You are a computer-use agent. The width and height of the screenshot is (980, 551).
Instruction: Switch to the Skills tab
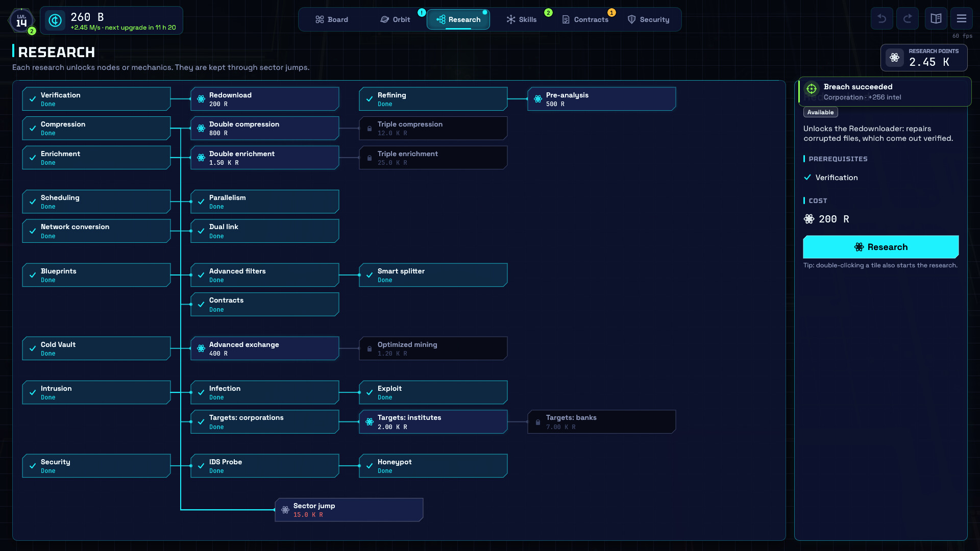[522, 19]
